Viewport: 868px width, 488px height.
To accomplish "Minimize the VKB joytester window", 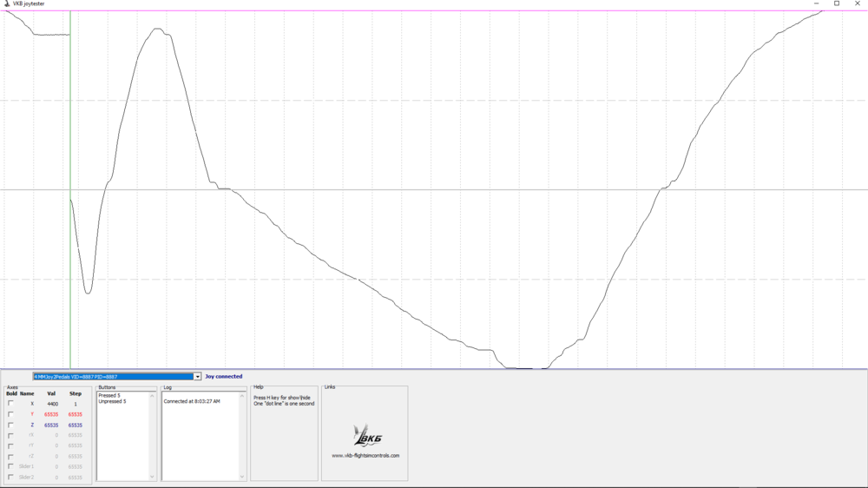I will (x=816, y=3).
